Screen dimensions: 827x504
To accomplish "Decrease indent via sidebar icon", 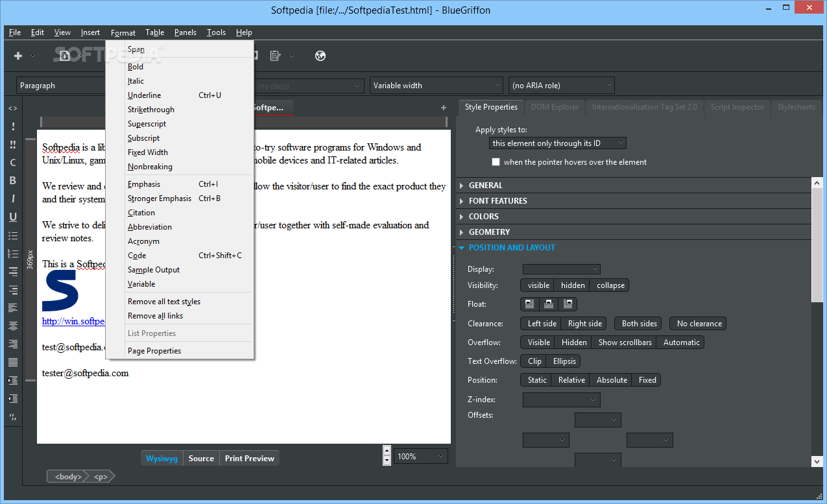I will [13, 398].
